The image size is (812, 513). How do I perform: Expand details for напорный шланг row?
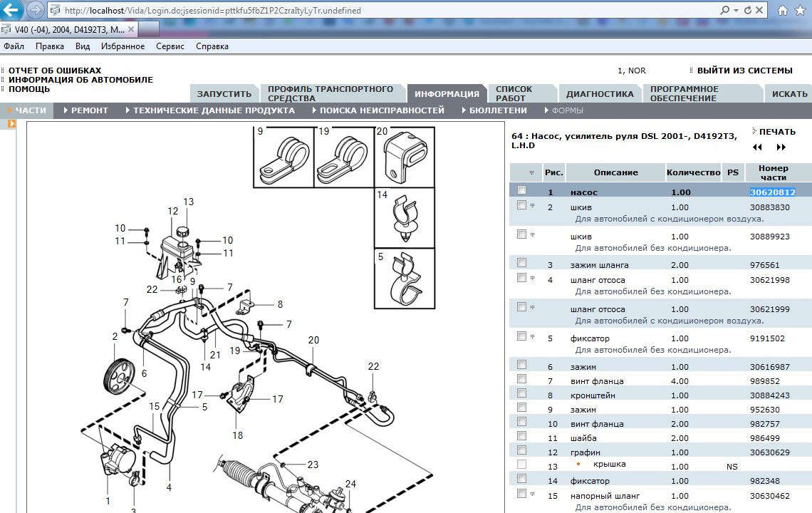coord(531,495)
